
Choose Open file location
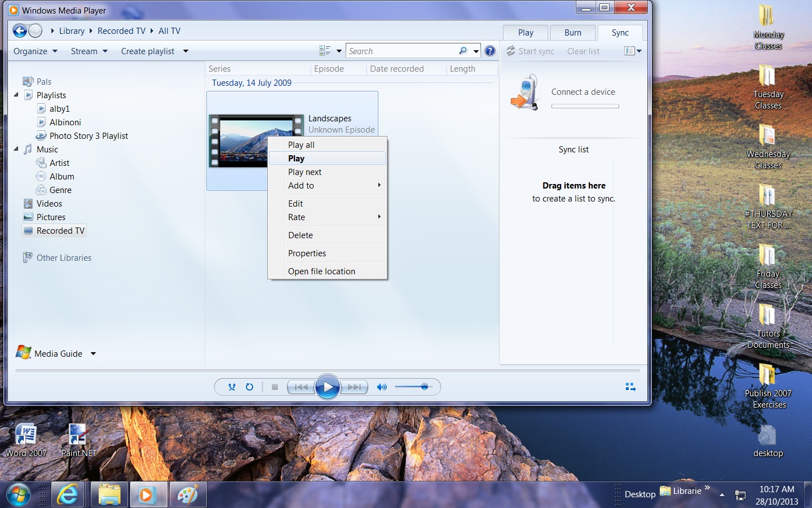click(x=328, y=271)
